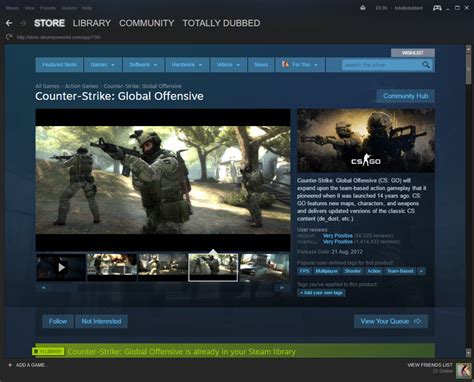Expand the Software dropdown menu
Viewport: 474px width, 382px height.
click(x=143, y=65)
